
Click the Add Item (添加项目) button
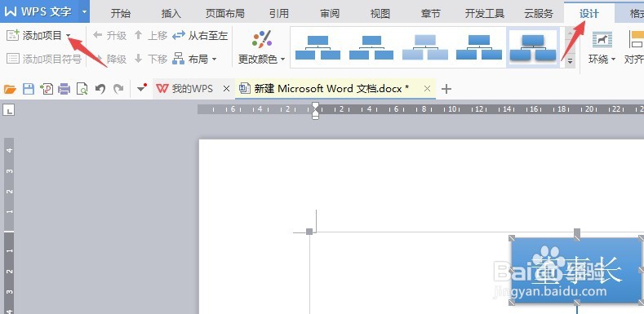(x=34, y=36)
